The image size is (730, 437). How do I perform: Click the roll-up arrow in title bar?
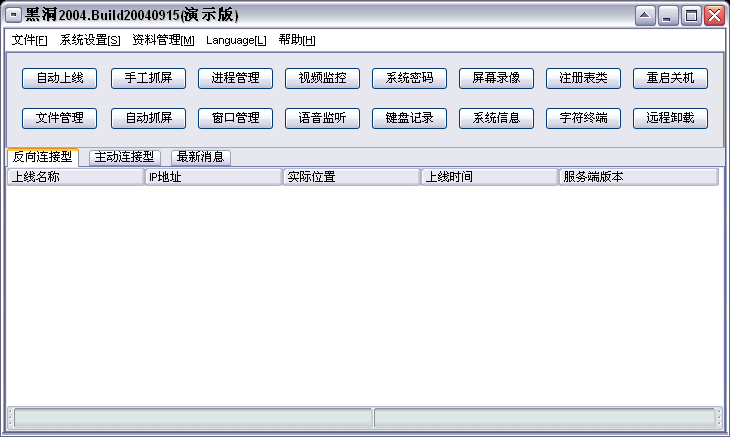coord(645,15)
